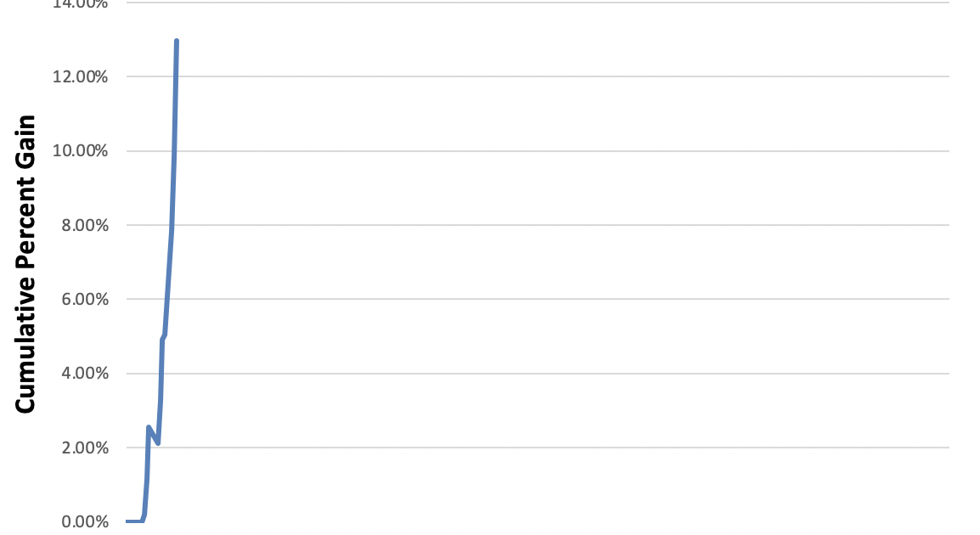Click the 0.00% y-axis label

84,521
